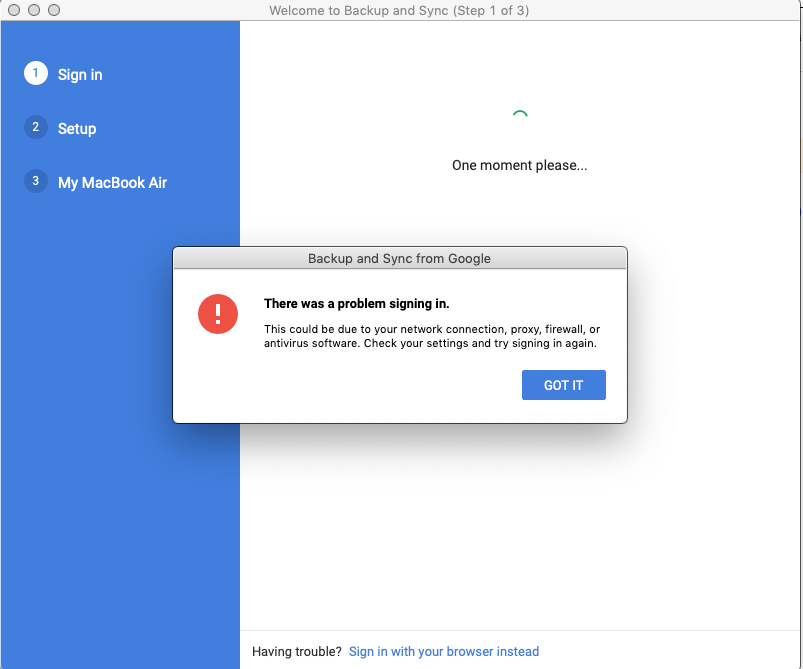Click the step 3 number circle
Screen dimensions: 803x669
coord(36,181)
